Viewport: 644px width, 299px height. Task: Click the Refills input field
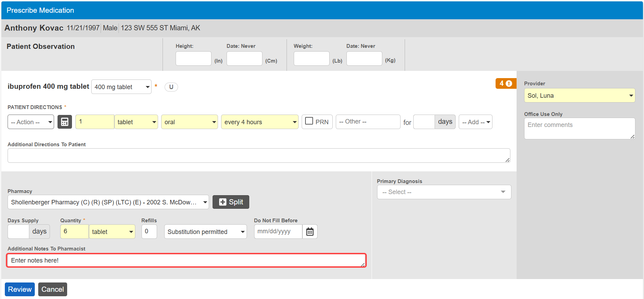[x=149, y=232]
